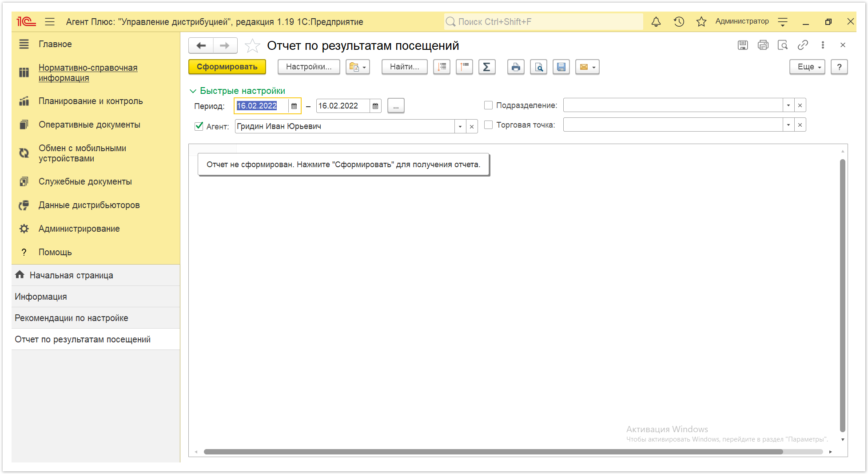Toggle the Агент checkbox

pyautogui.click(x=199, y=126)
